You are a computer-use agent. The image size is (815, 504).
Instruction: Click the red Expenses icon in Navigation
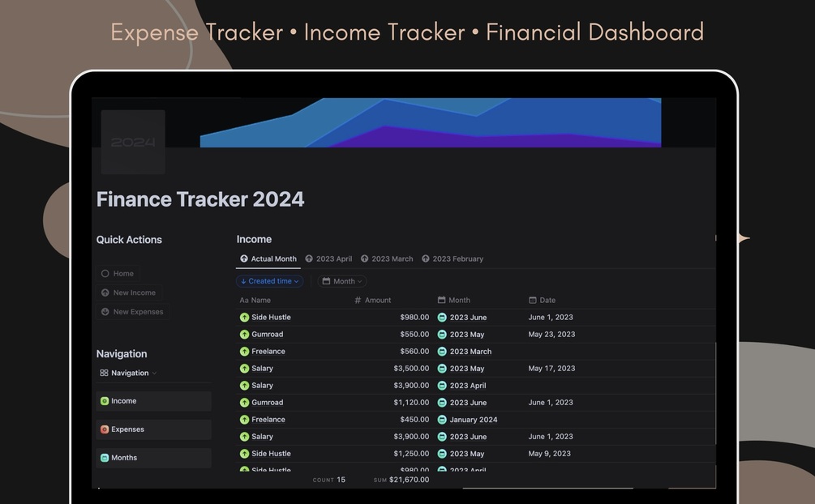105,429
